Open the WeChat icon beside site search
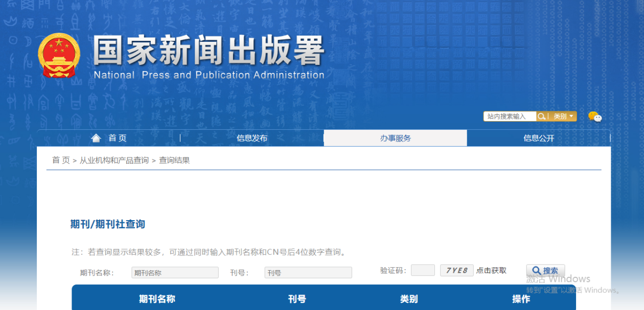The image size is (644, 310). (595, 117)
